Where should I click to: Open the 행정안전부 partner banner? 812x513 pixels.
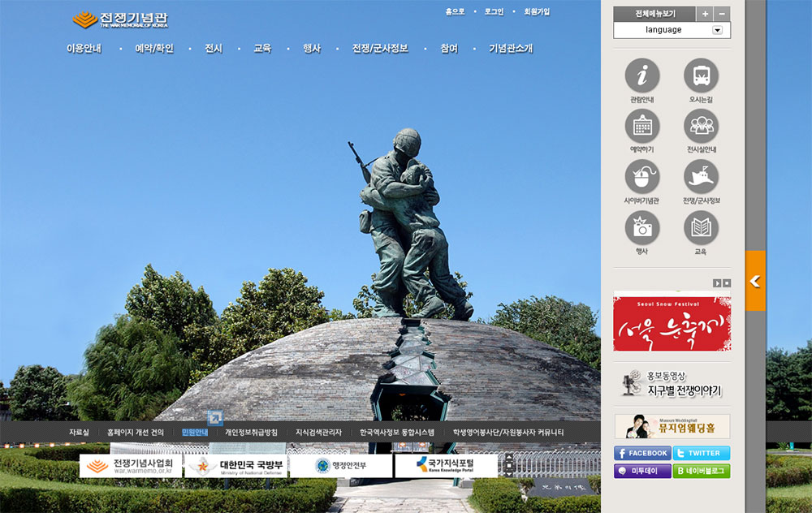tap(341, 465)
